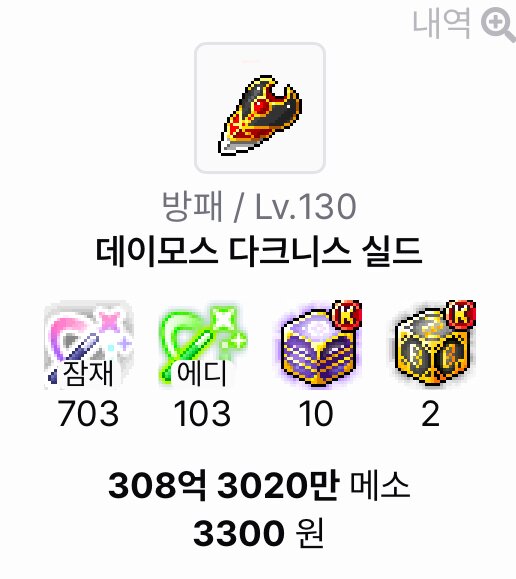Click the count 10 under purple cube

coord(316,413)
